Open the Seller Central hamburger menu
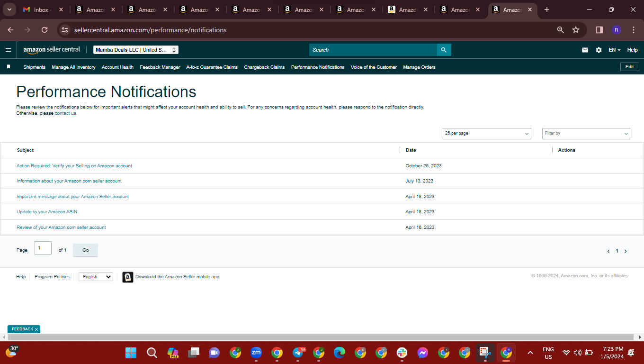The image size is (644, 364). (x=8, y=50)
